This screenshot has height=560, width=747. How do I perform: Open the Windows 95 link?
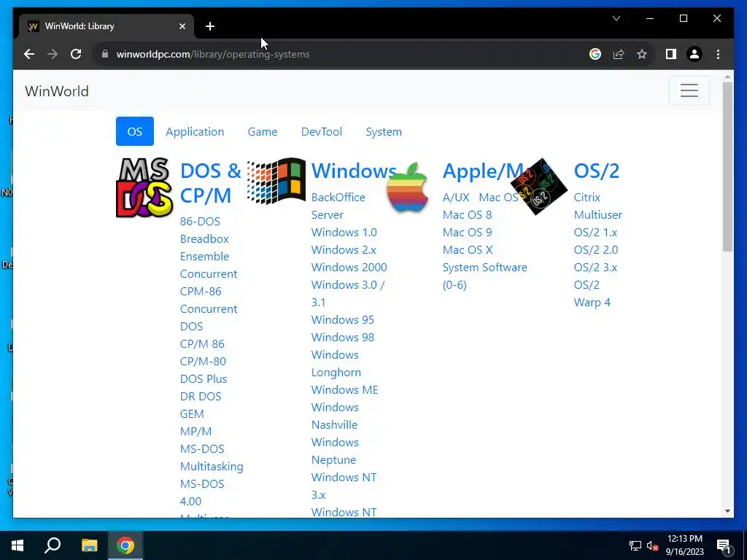click(343, 319)
